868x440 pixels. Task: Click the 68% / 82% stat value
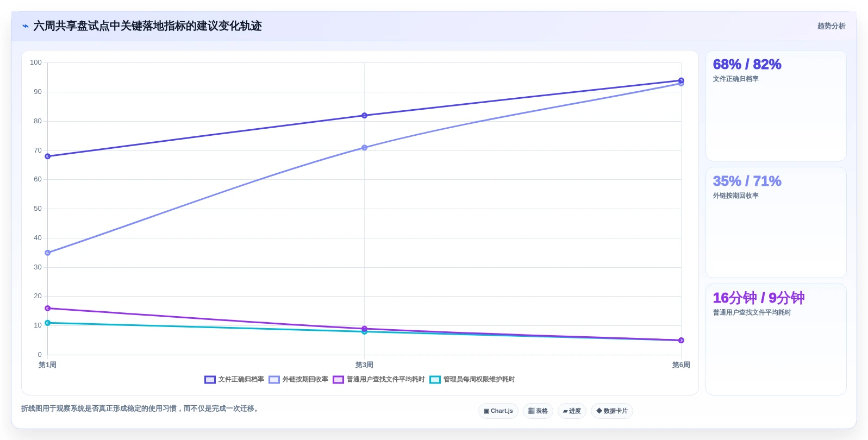point(747,65)
